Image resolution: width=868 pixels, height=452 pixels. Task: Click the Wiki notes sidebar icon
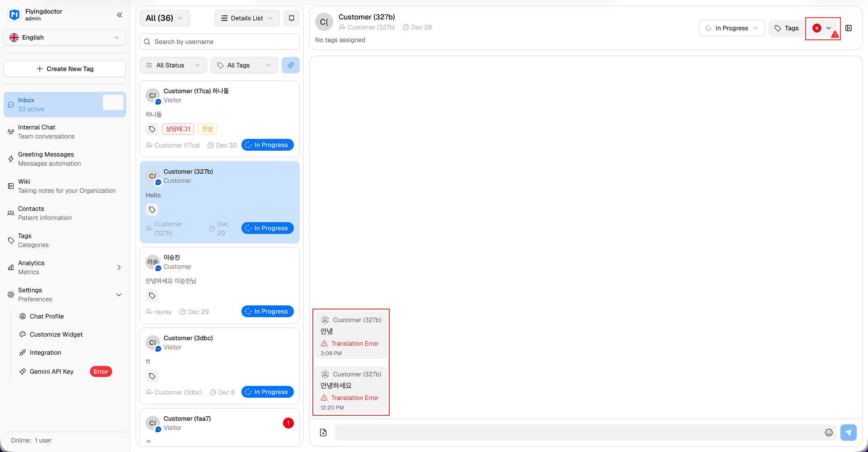coord(10,186)
